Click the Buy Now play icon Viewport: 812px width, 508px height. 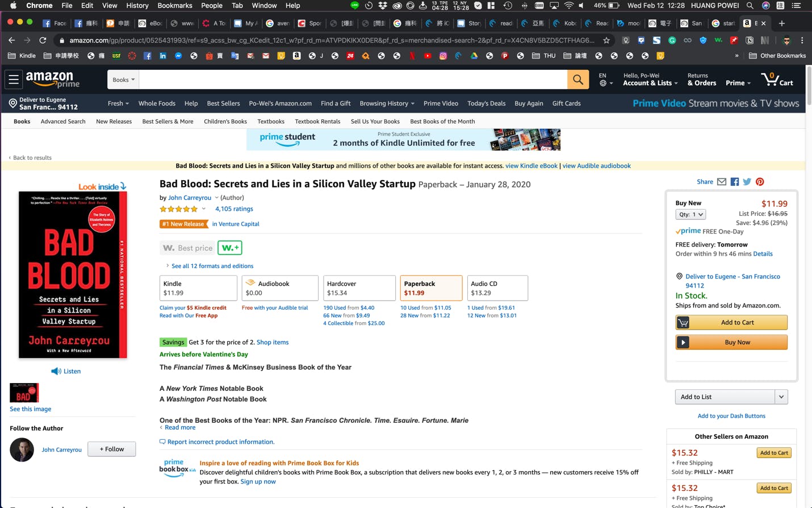pos(683,342)
